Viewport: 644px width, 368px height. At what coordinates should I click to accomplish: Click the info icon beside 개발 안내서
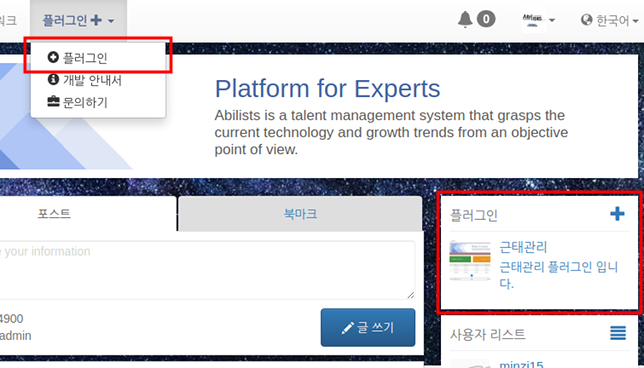point(53,79)
